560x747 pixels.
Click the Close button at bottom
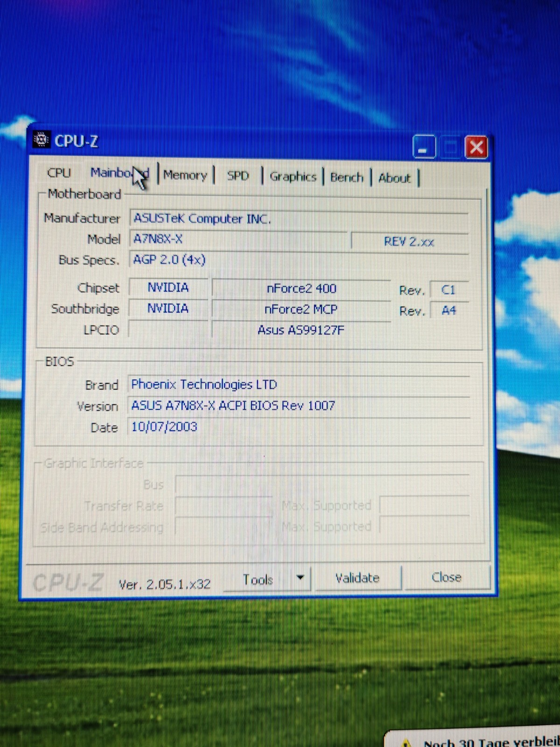(x=447, y=578)
